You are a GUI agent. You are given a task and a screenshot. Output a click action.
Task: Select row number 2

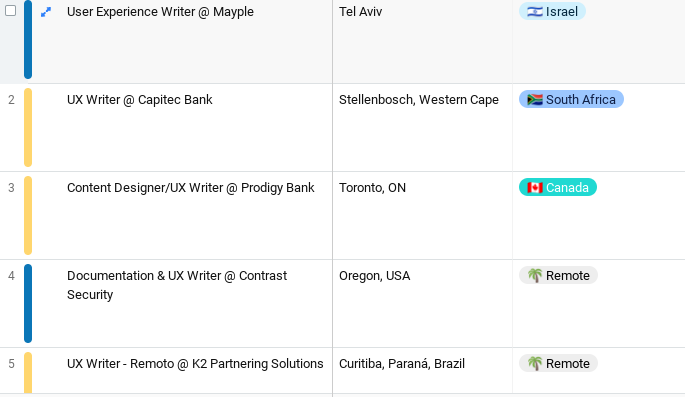click(11, 100)
